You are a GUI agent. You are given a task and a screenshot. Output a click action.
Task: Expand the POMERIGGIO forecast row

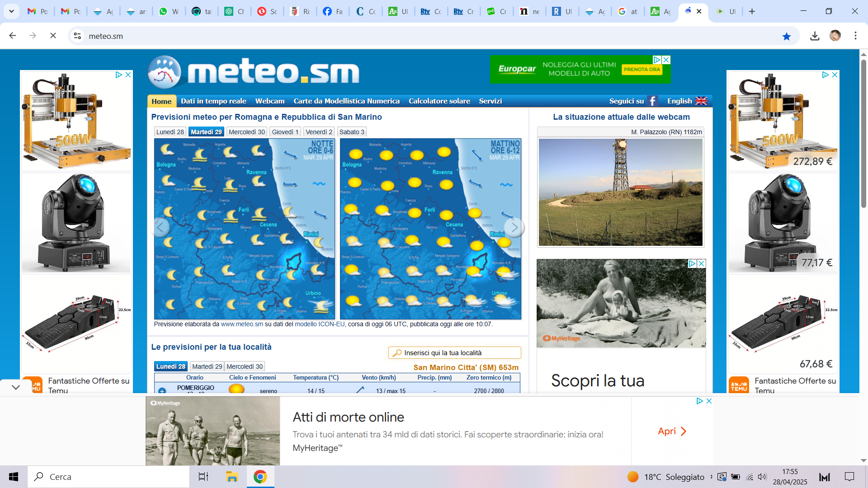pyautogui.click(x=162, y=390)
